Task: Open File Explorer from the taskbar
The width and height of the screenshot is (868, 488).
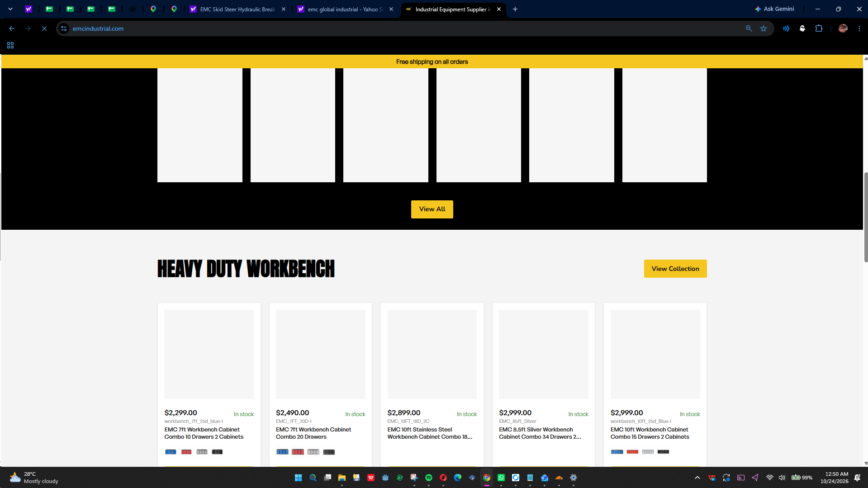Action: click(x=342, y=478)
